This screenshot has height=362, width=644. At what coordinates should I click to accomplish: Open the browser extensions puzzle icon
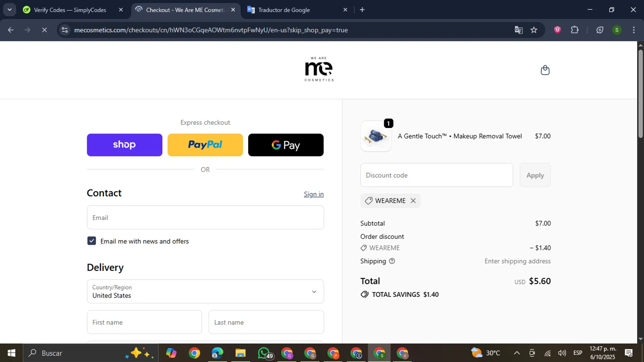pyautogui.click(x=574, y=30)
